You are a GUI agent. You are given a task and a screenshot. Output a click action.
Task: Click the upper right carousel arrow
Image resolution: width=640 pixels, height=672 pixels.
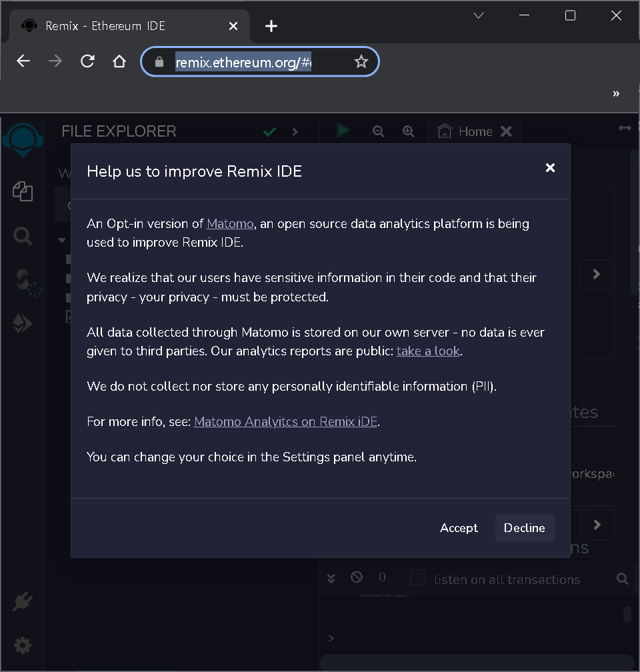coord(596,274)
